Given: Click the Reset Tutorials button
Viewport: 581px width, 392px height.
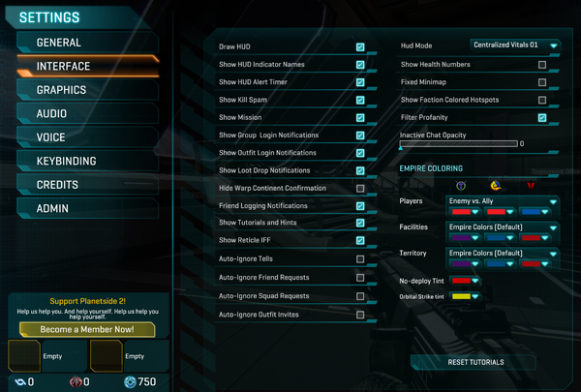Looking at the screenshot, I should 474,362.
